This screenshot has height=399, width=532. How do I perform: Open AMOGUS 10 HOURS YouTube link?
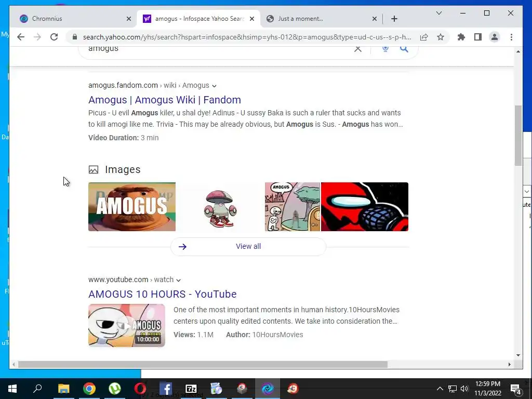[163, 294]
